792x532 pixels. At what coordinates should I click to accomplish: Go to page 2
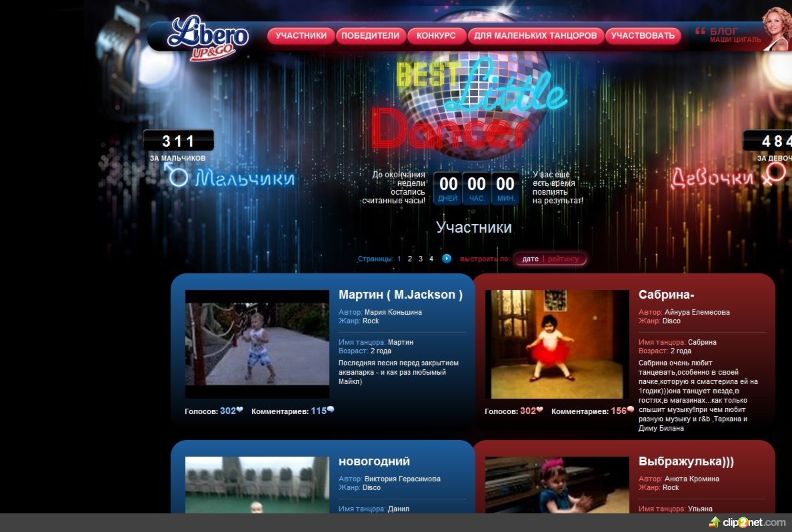(x=409, y=259)
